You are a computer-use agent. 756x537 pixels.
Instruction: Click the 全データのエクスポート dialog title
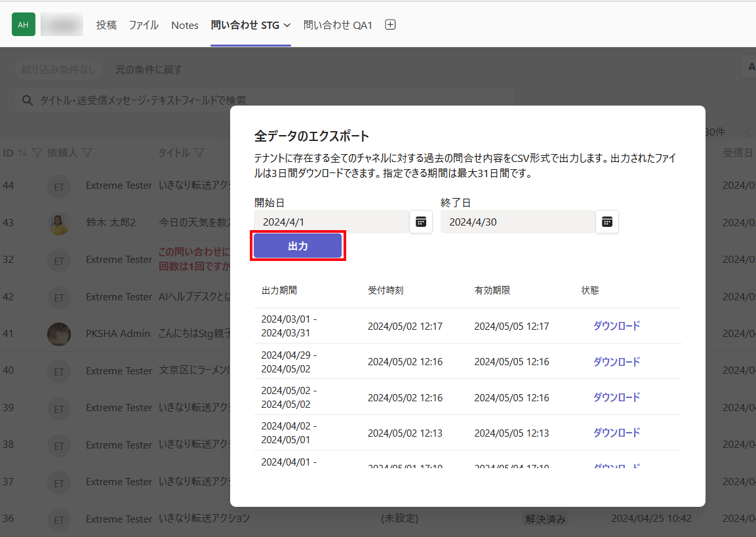311,136
